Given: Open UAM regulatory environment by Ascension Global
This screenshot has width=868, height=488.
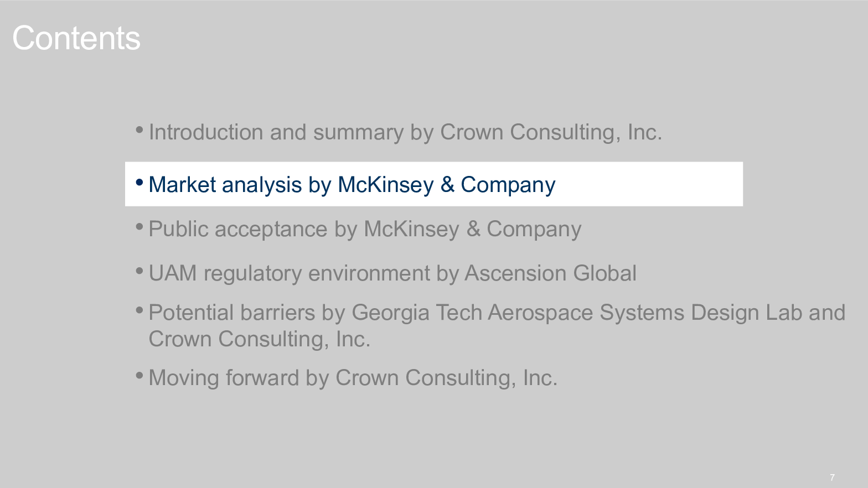Looking at the screenshot, I should (x=392, y=273).
